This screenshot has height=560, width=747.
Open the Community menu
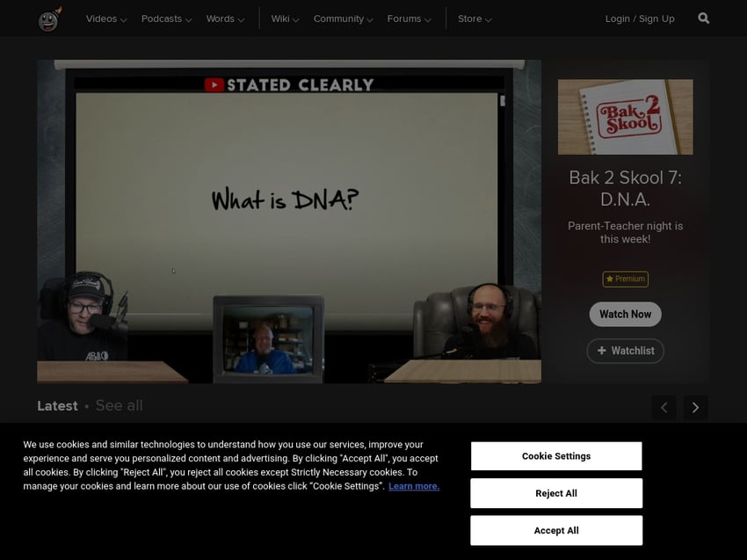343,18
